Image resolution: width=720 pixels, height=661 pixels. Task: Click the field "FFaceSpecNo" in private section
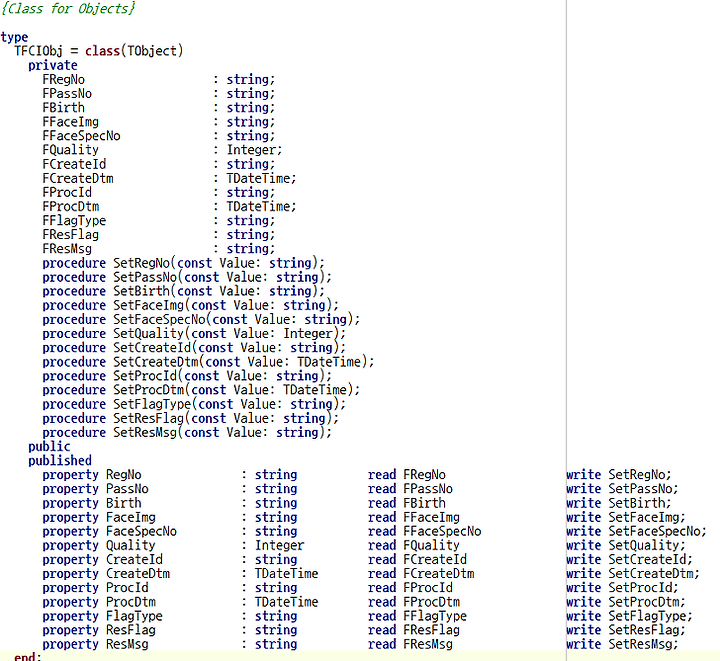coord(81,136)
